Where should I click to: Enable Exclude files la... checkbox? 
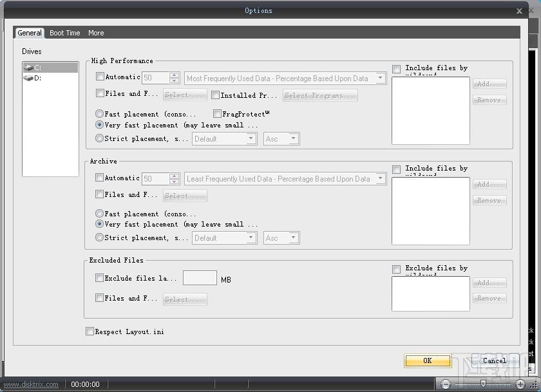click(99, 277)
